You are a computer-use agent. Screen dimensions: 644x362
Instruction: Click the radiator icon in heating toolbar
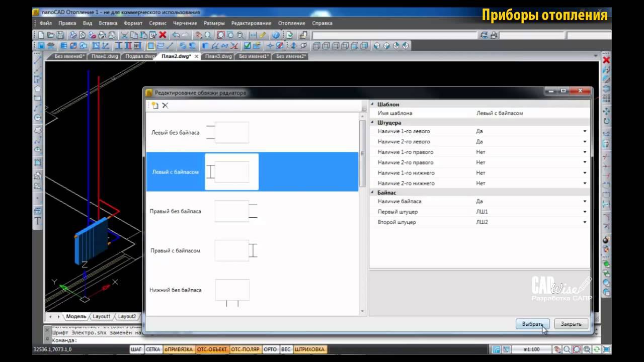point(151,46)
